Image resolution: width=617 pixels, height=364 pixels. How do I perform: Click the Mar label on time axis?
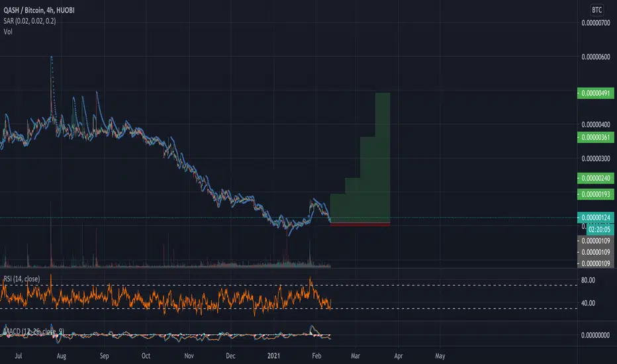pyautogui.click(x=356, y=356)
